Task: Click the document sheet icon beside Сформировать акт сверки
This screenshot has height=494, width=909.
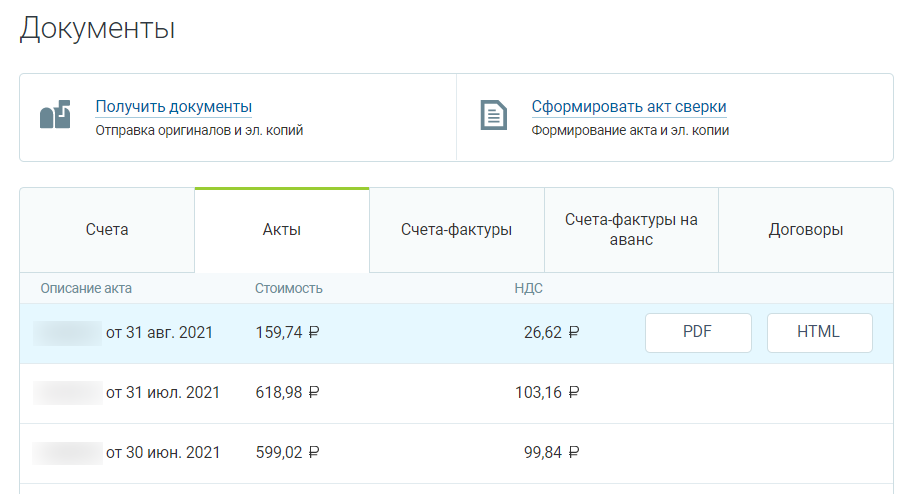Action: [491, 115]
